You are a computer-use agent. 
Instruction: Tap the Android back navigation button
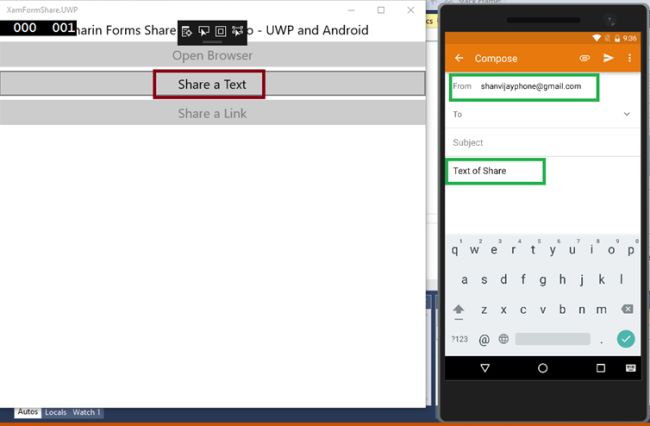coord(485,368)
